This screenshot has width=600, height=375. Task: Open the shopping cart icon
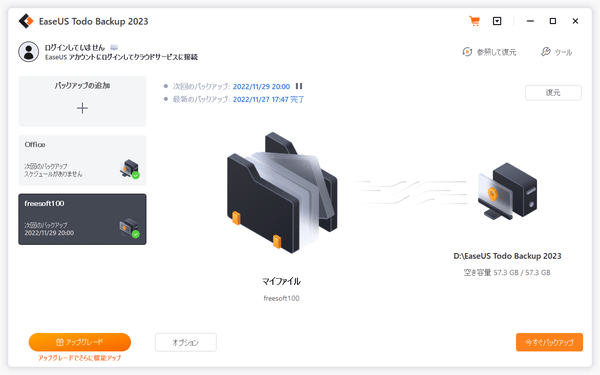click(474, 21)
